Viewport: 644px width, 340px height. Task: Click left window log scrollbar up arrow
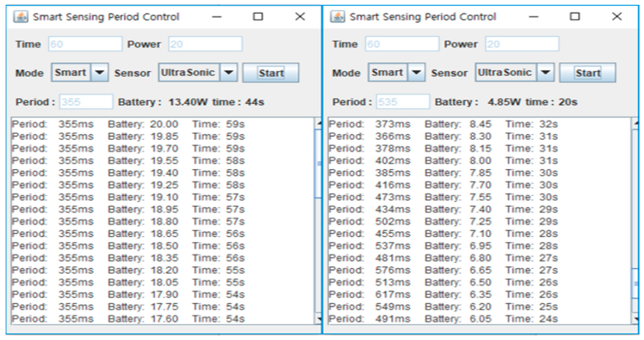tap(318, 123)
